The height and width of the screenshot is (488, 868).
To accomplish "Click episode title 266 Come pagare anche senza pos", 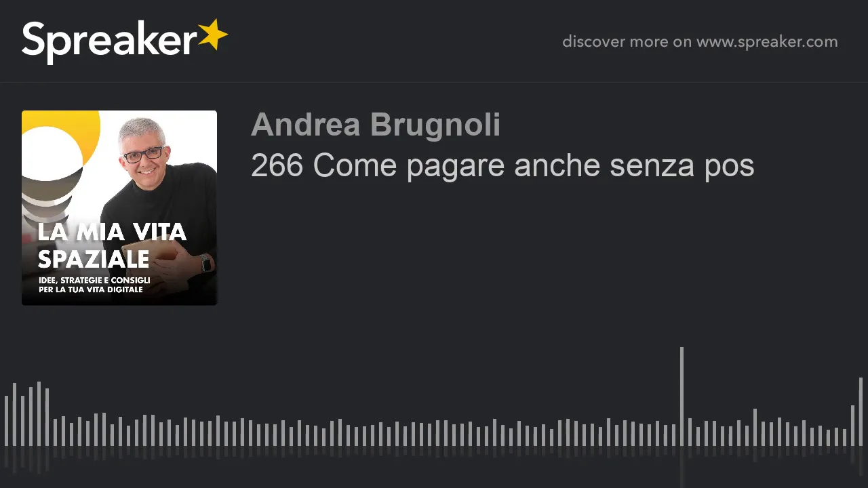I will coord(502,165).
